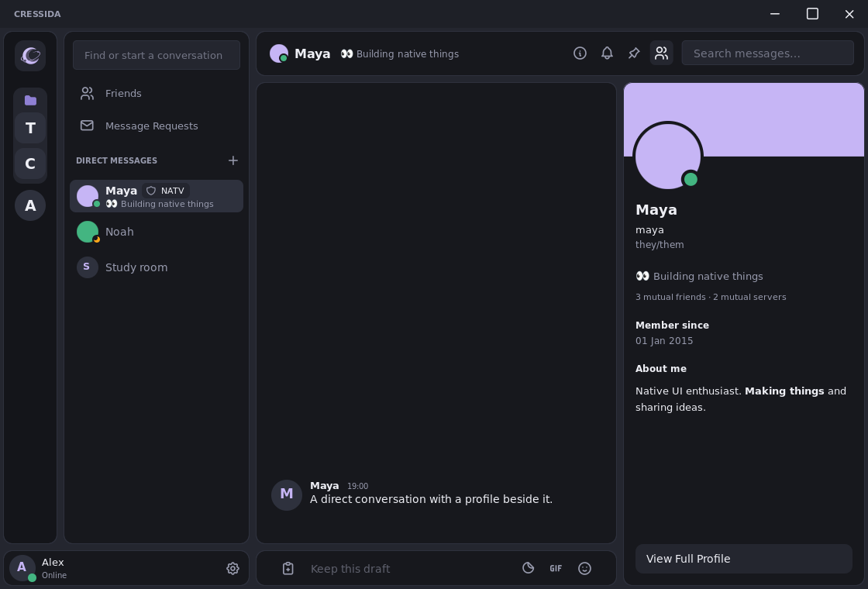The image size is (868, 589).
Task: Open the Cressida home planet icon
Action: pyautogui.click(x=30, y=55)
